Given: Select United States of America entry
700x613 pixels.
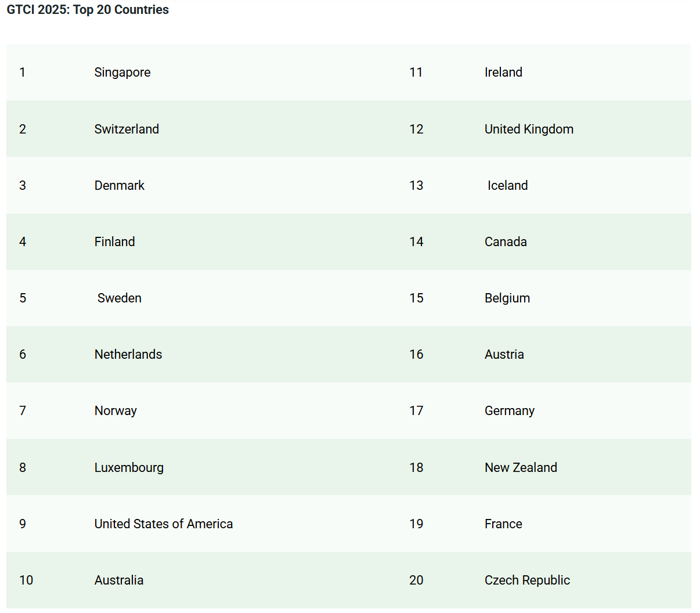Looking at the screenshot, I should (x=164, y=524).
